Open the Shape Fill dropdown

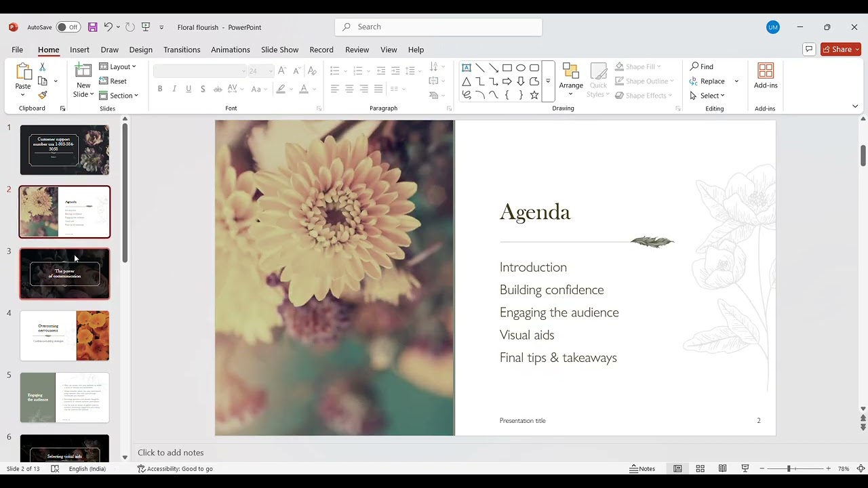pyautogui.click(x=639, y=66)
